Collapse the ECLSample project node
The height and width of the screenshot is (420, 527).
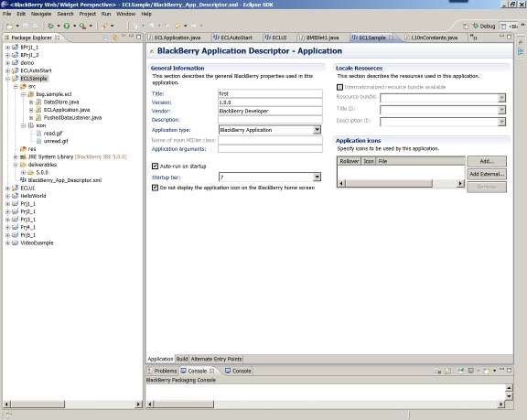7,79
